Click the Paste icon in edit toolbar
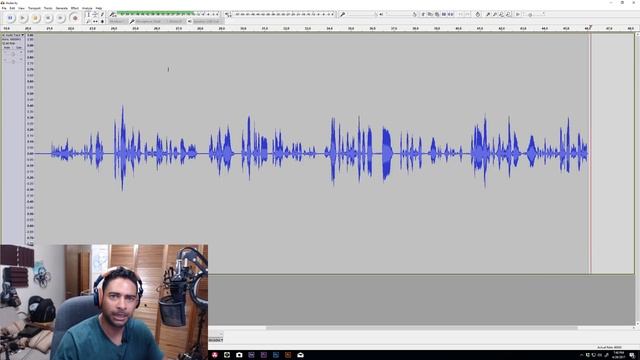The height and width of the screenshot is (360, 640). (437, 14)
